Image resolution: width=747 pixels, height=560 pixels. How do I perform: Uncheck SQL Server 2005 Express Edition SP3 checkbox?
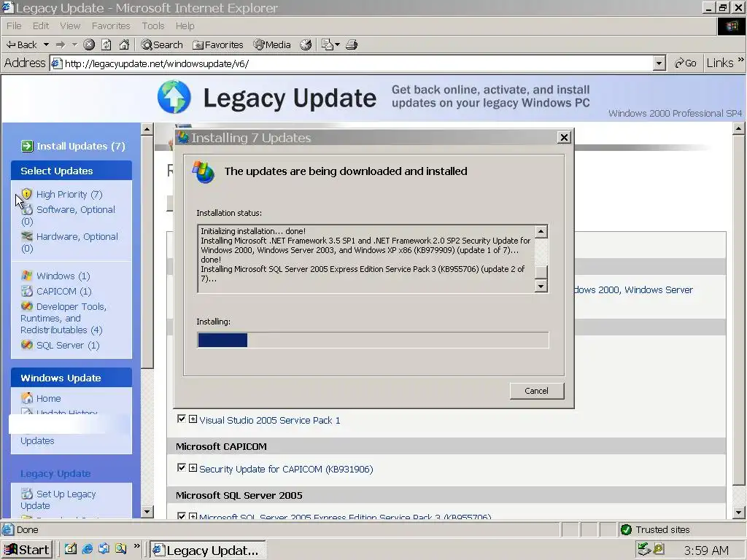182,516
